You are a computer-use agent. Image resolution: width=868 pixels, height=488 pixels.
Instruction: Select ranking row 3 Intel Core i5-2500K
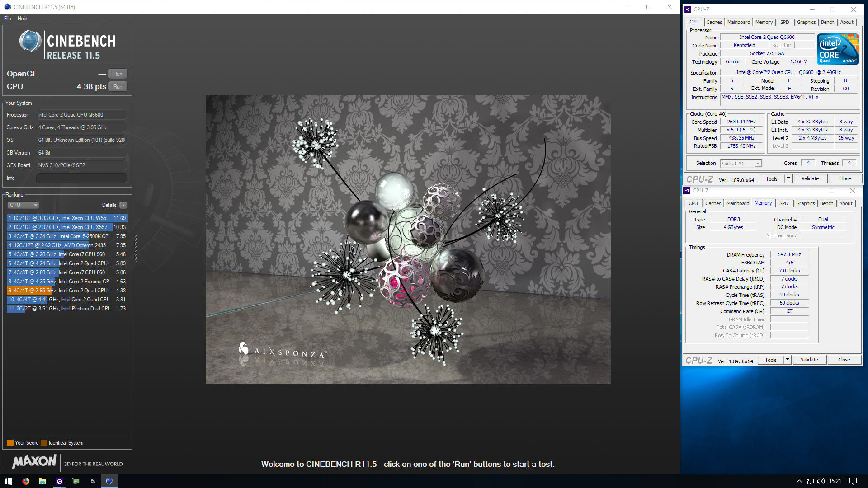(67, 236)
